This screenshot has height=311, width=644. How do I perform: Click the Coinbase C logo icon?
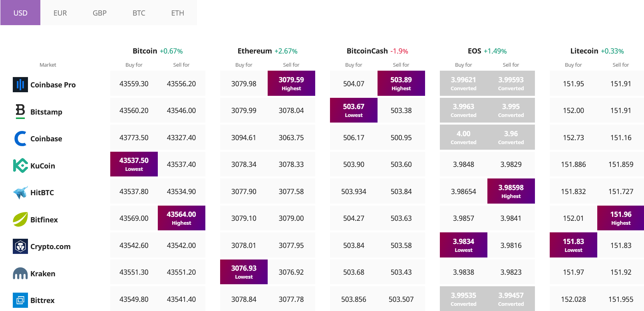[20, 139]
